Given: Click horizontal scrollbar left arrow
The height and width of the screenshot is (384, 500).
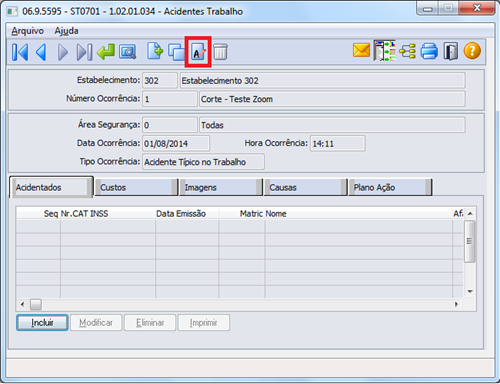Looking at the screenshot, I should [22, 304].
